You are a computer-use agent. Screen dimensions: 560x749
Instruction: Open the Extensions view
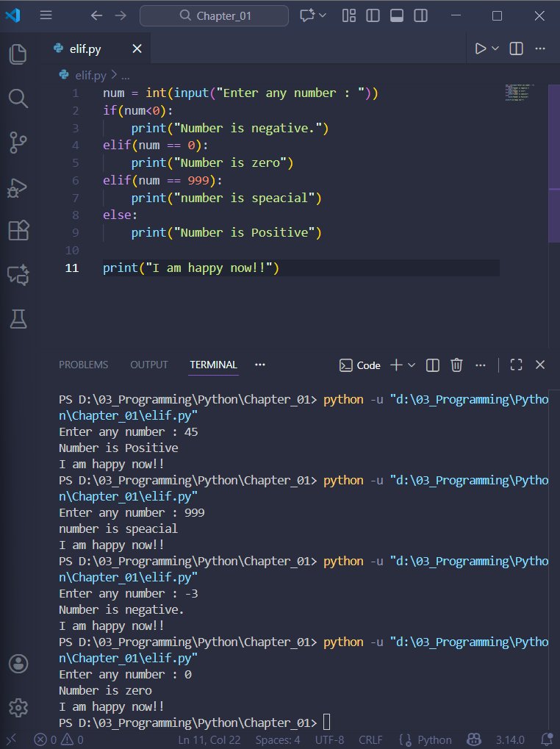point(18,231)
